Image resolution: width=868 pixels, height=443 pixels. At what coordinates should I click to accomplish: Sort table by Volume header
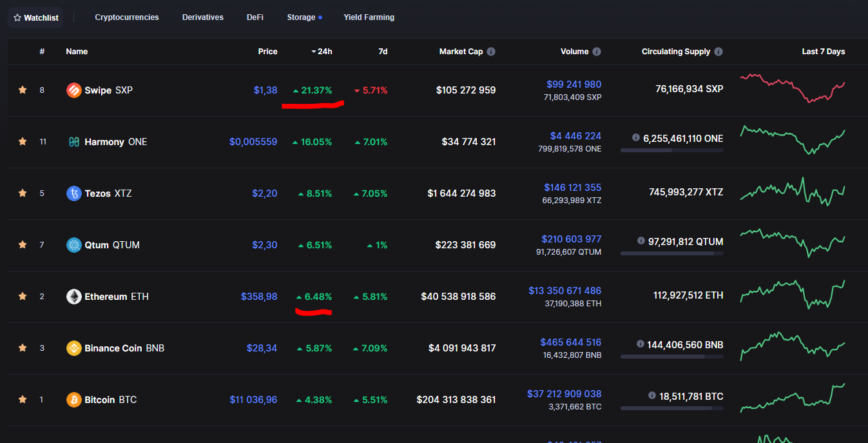(x=574, y=52)
